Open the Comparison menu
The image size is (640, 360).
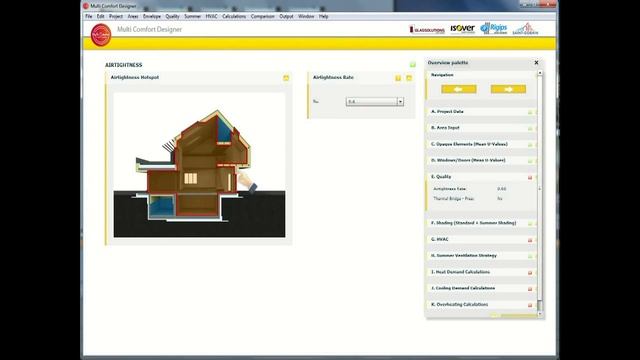[x=262, y=16]
